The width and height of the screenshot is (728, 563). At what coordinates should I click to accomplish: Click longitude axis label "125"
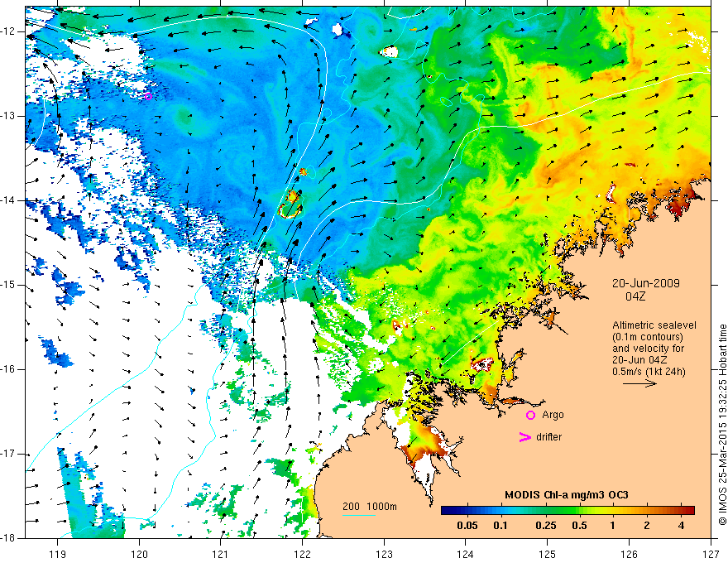coord(548,554)
